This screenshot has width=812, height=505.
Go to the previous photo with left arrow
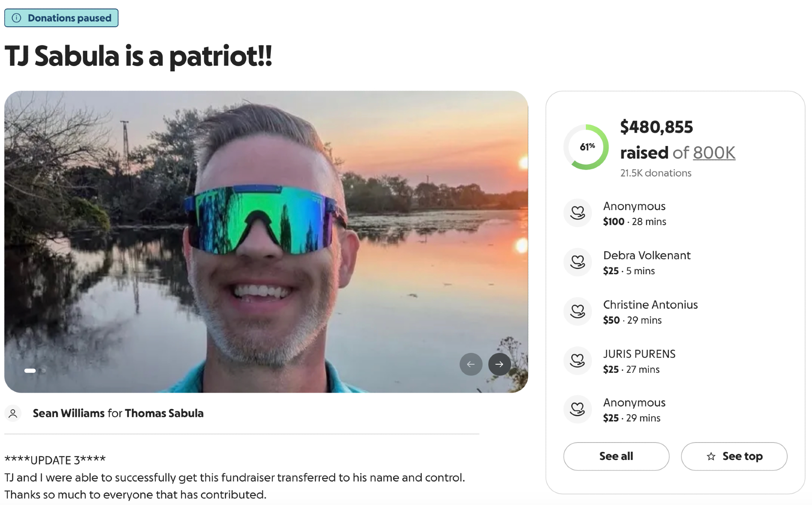tap(471, 364)
